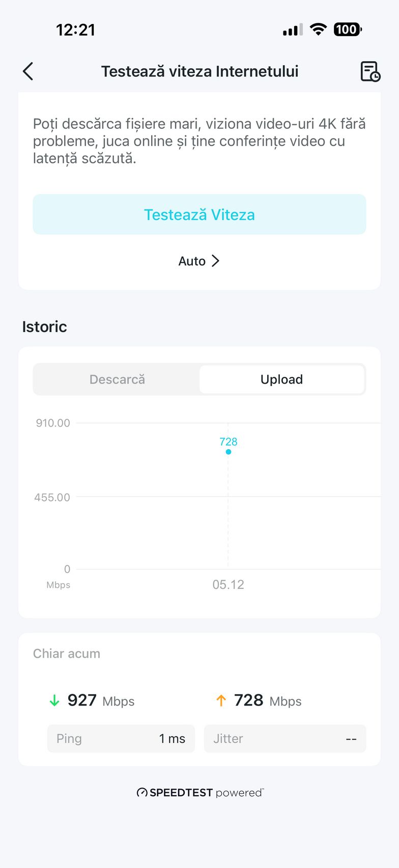Tap the Speedtest gauge logo icon
Image resolution: width=399 pixels, height=868 pixels.
tap(142, 793)
